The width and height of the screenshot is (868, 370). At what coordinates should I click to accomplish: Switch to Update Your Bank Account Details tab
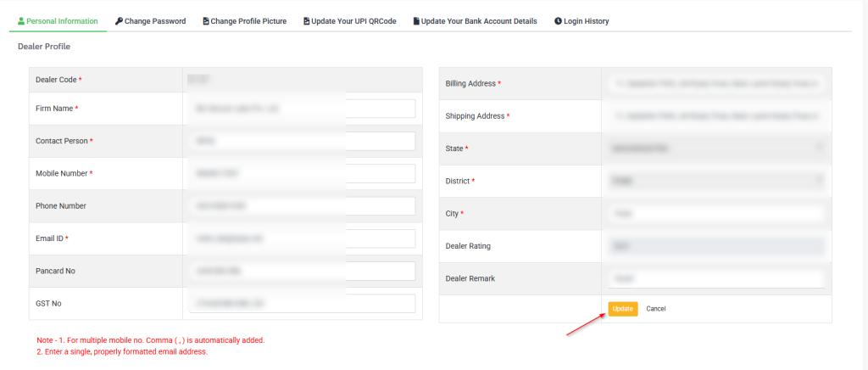(478, 21)
